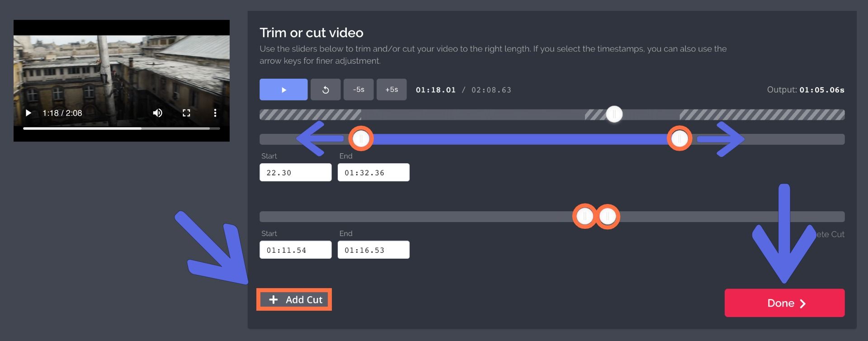Select the Start field showing 01:11.54
868x341 pixels.
[295, 250]
